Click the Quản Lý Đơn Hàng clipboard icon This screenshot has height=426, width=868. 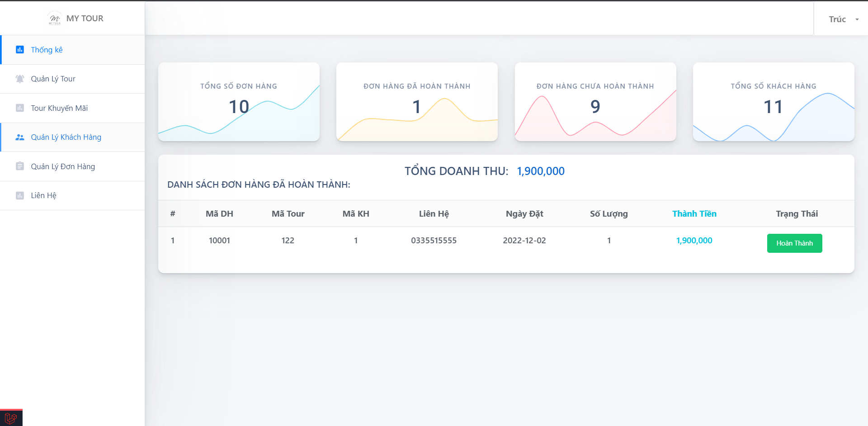click(20, 166)
